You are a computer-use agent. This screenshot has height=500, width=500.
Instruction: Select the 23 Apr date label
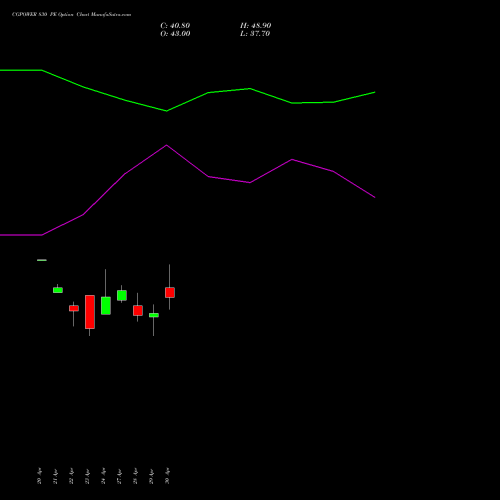[x=87, y=476]
